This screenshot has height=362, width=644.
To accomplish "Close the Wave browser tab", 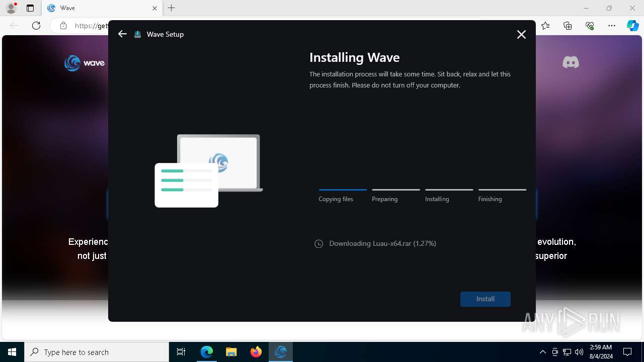I will [154, 8].
